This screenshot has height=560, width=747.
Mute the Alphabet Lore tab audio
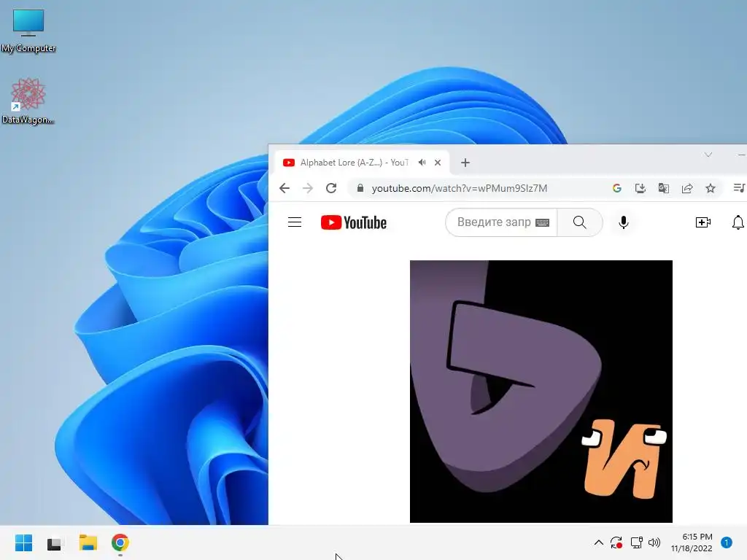[422, 163]
